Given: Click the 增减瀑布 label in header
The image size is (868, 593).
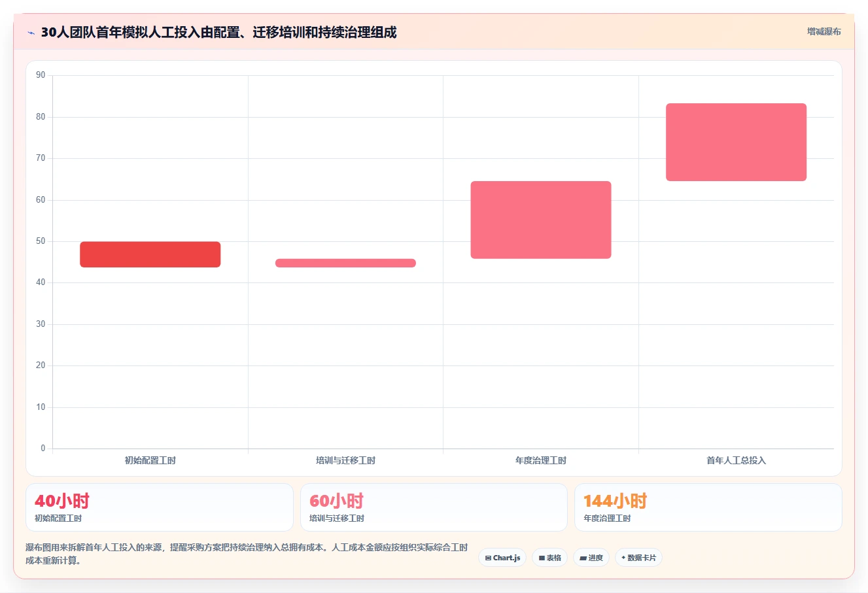Looking at the screenshot, I should 824,31.
